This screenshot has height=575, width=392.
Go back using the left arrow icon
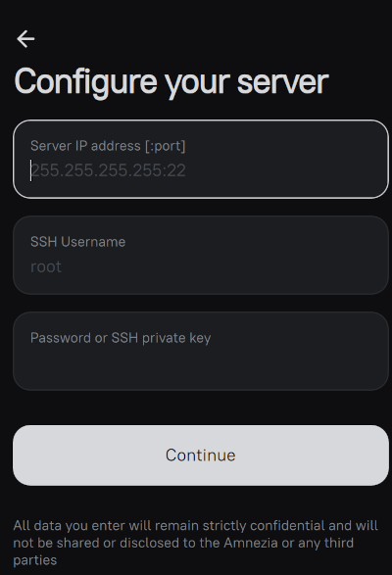coord(25,39)
